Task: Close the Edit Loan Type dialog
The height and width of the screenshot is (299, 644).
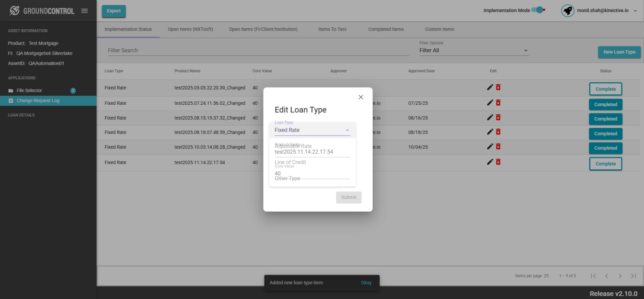Action: tap(361, 97)
